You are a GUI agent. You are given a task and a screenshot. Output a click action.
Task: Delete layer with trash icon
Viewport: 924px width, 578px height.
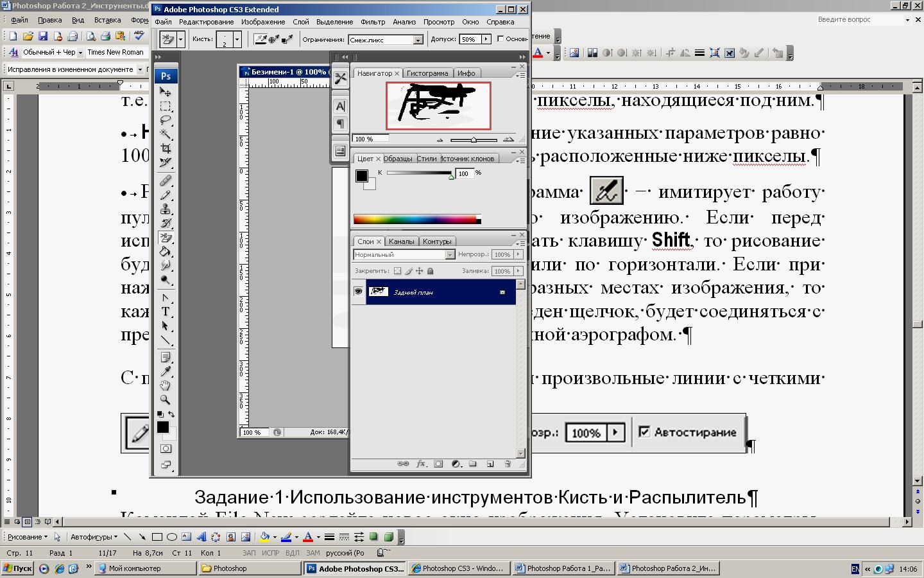point(507,464)
